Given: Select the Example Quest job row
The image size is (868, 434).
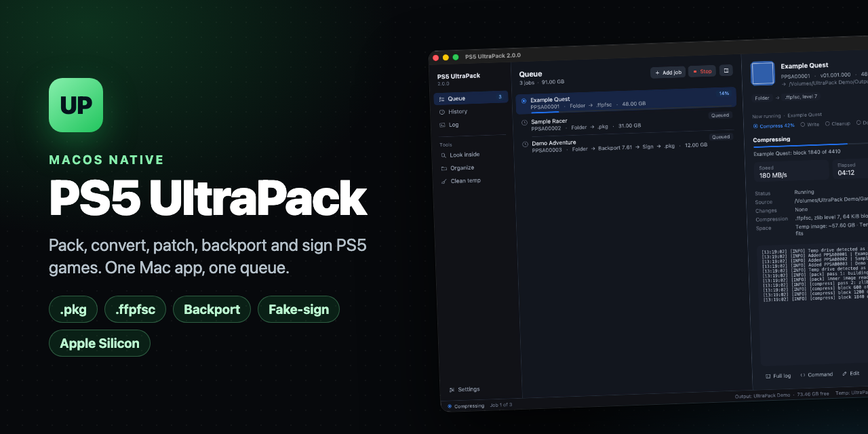Looking at the screenshot, I should [x=626, y=102].
